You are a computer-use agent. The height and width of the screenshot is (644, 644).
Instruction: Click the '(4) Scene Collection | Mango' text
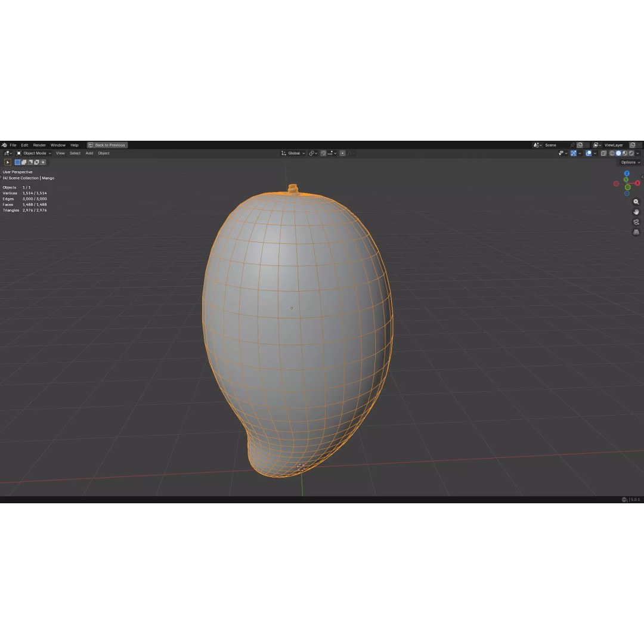tap(29, 178)
